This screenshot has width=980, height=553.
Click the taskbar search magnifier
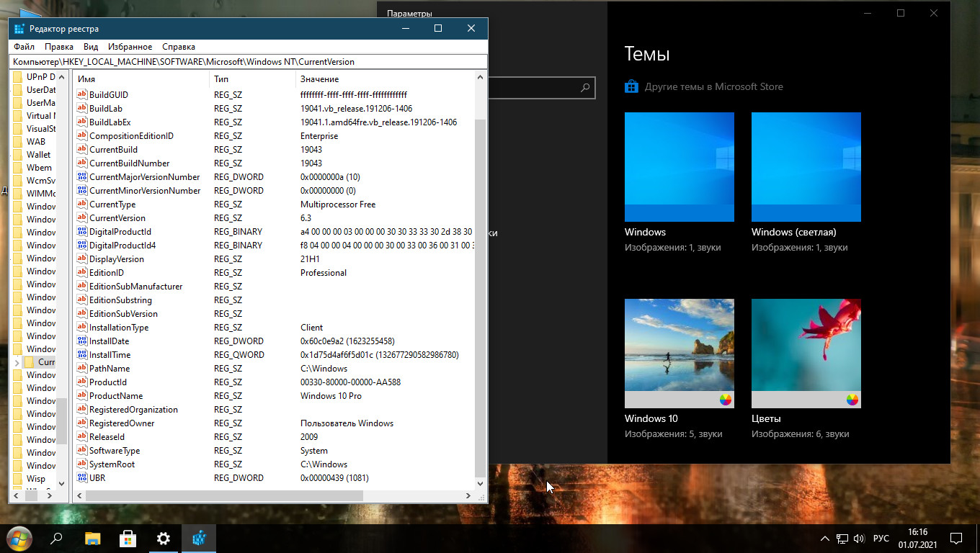56,539
